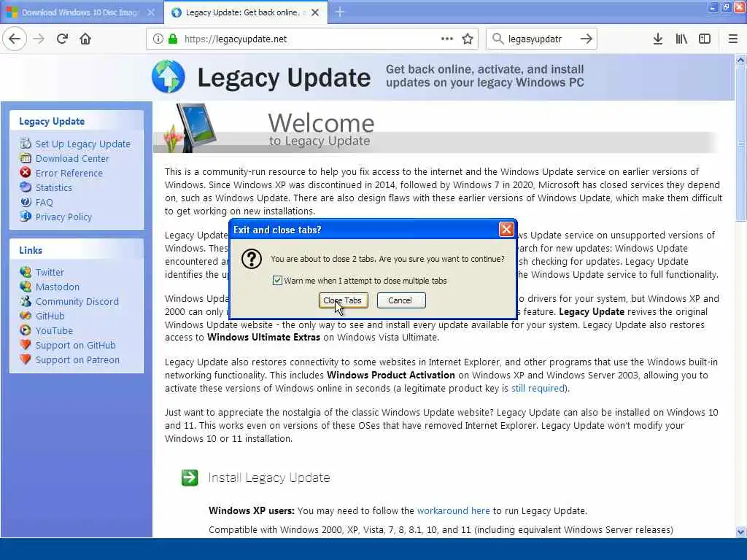The height and width of the screenshot is (560, 747).
Task: Open the browser home page
Action: point(85,39)
